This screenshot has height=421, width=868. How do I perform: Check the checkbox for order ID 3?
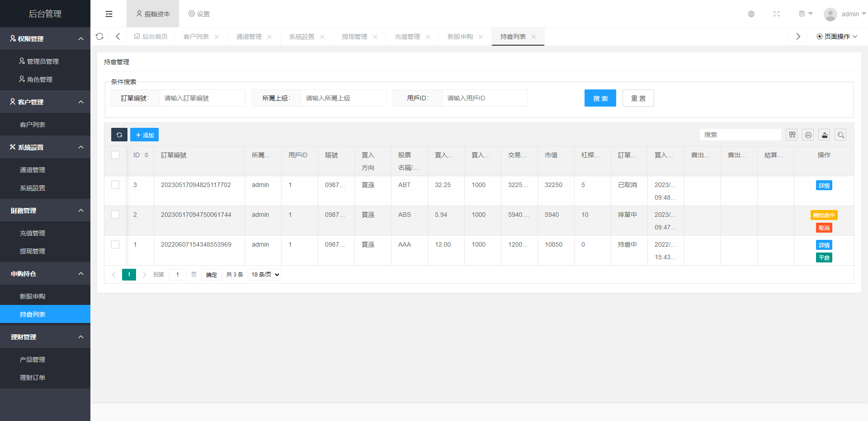[x=115, y=185]
